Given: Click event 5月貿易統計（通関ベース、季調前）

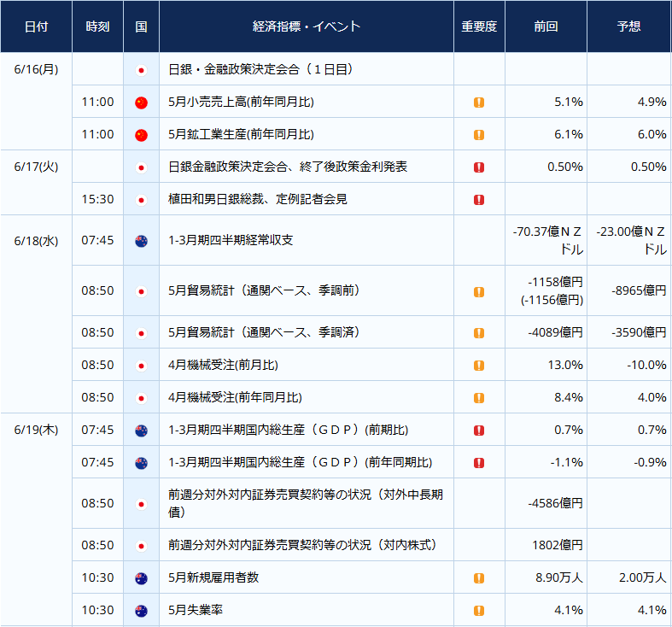Looking at the screenshot, I should [x=264, y=290].
